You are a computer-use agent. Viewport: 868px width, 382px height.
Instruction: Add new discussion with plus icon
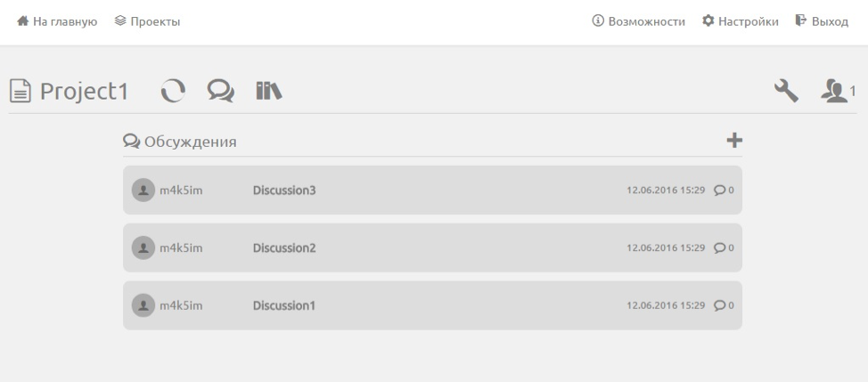(x=734, y=141)
